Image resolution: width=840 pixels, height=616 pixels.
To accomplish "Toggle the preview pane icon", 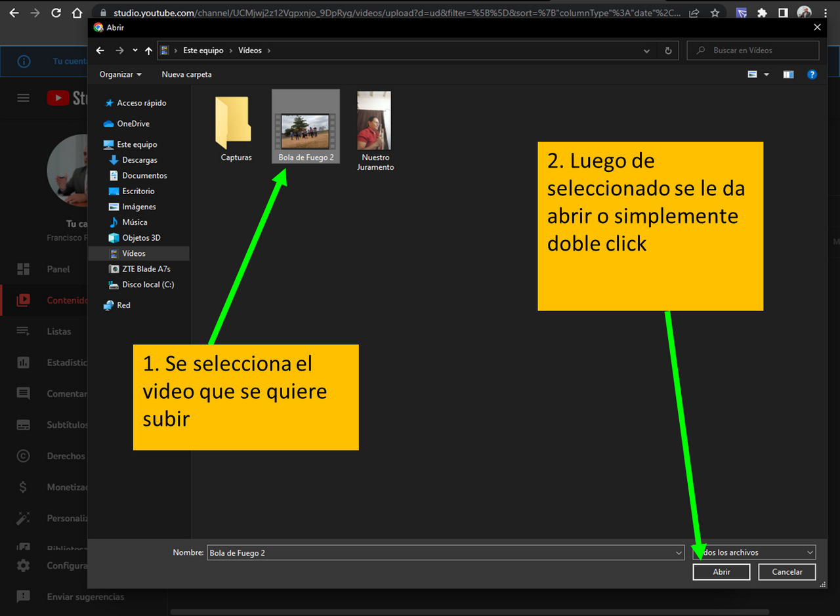I will [788, 75].
